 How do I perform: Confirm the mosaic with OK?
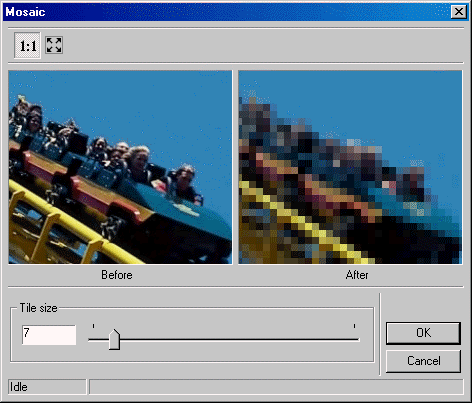pyautogui.click(x=423, y=333)
